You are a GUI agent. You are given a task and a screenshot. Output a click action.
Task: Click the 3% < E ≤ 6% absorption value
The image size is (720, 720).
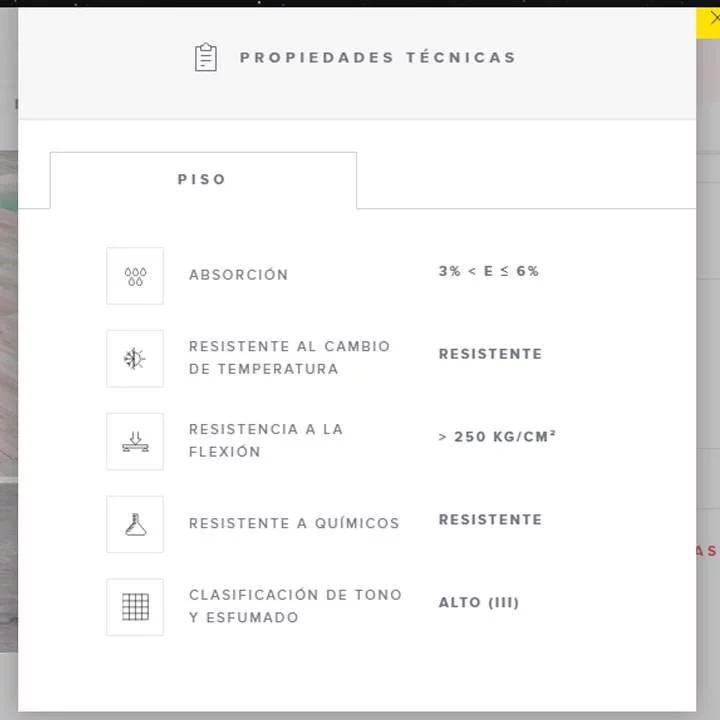click(x=488, y=271)
